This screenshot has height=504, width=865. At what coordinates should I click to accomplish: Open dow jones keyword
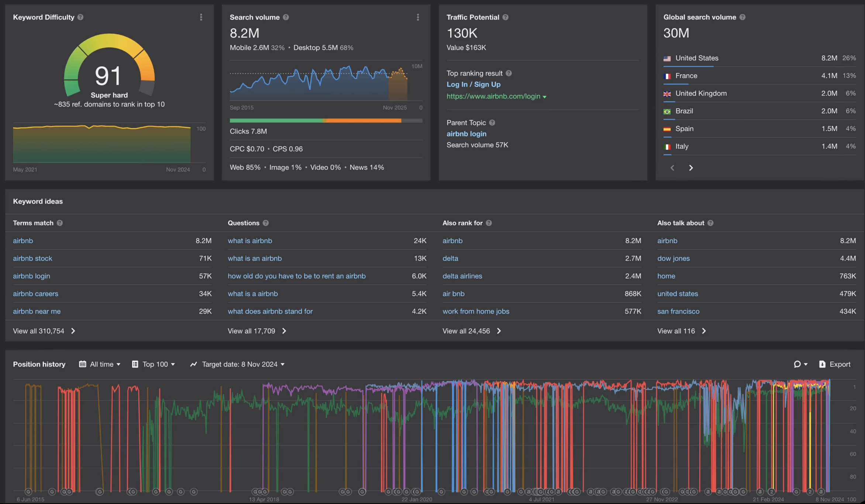tap(673, 258)
